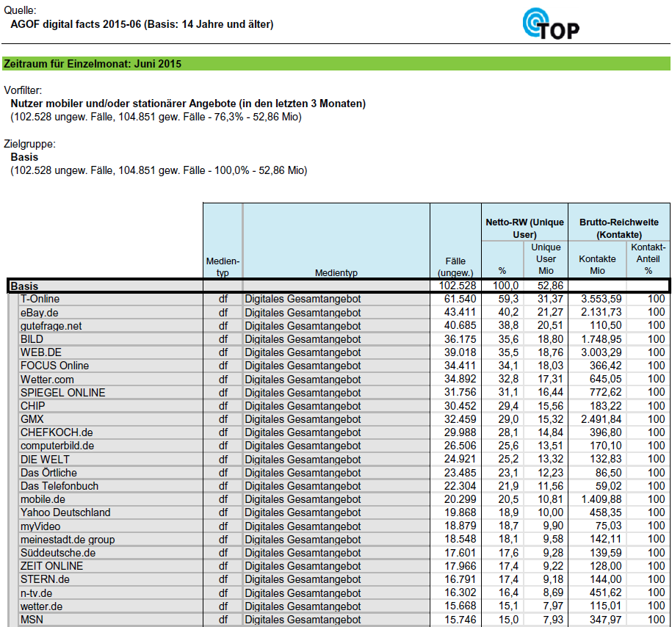
Task: Click Basis unique users value 52,86
Action: click(x=550, y=286)
